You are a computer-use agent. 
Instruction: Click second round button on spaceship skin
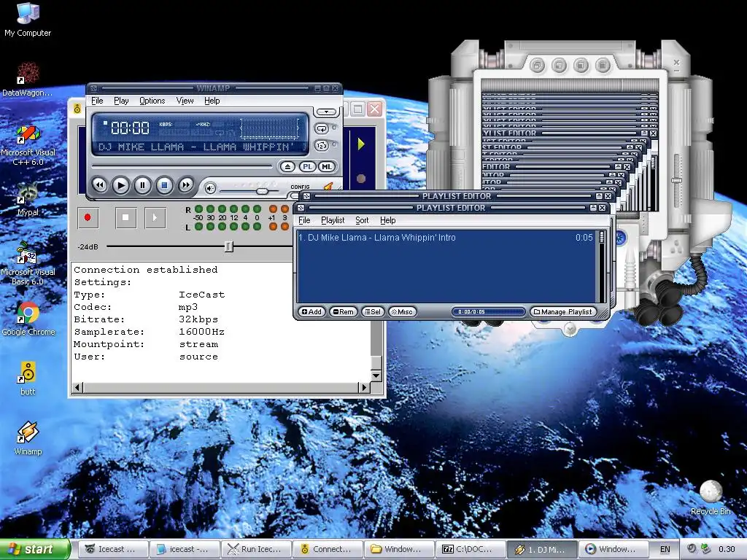coord(560,65)
